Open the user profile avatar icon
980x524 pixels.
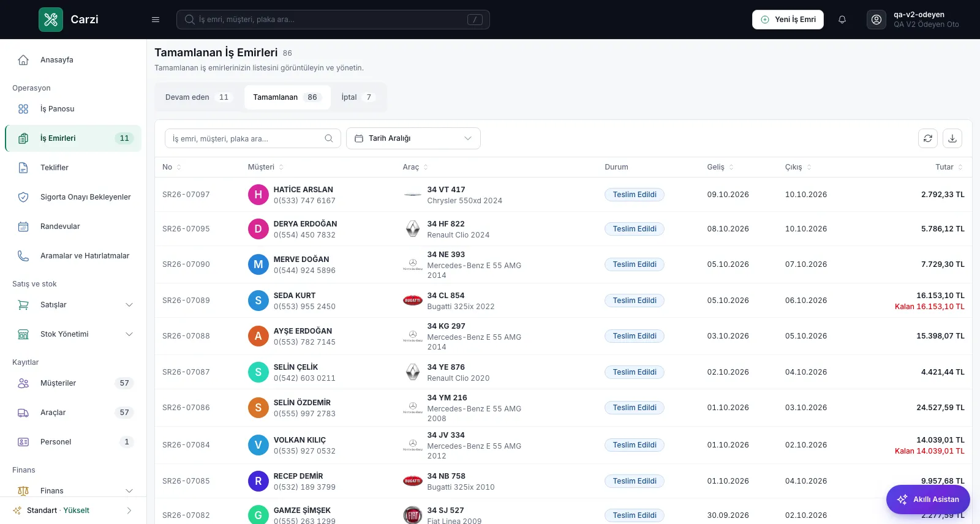(x=876, y=20)
